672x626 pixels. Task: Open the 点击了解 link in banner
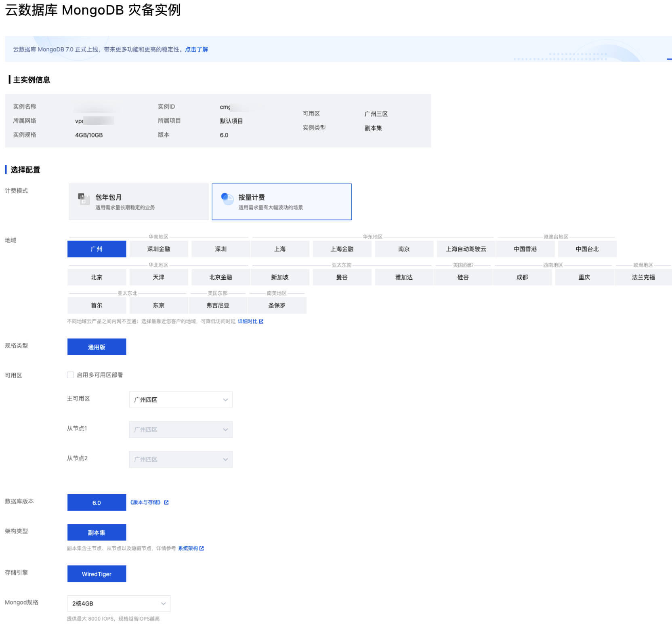tap(196, 49)
